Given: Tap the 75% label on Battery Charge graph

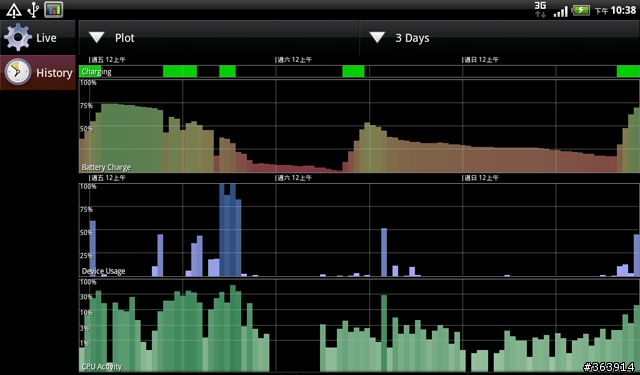Looking at the screenshot, I should pos(87,106).
